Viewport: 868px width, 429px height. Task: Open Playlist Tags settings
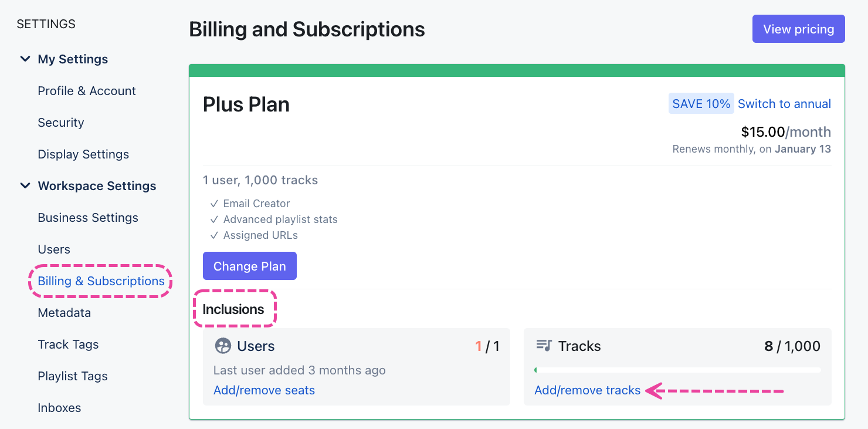[73, 376]
